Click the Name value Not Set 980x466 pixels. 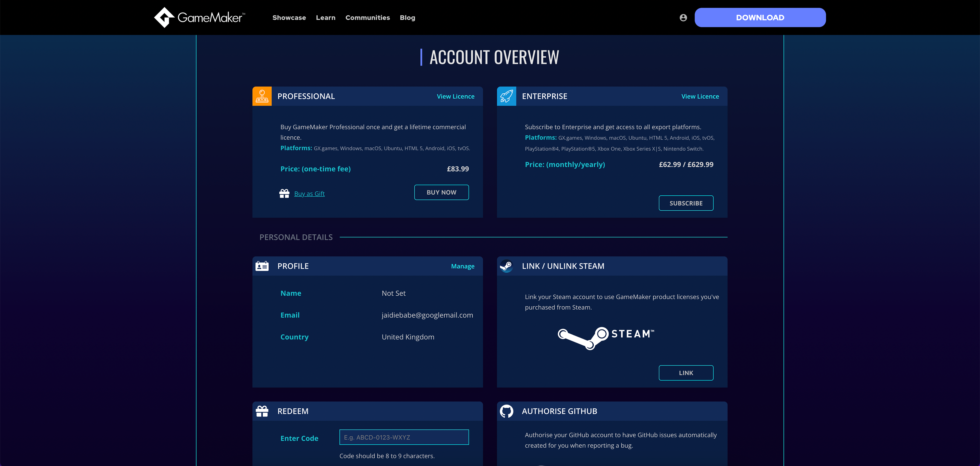click(393, 293)
